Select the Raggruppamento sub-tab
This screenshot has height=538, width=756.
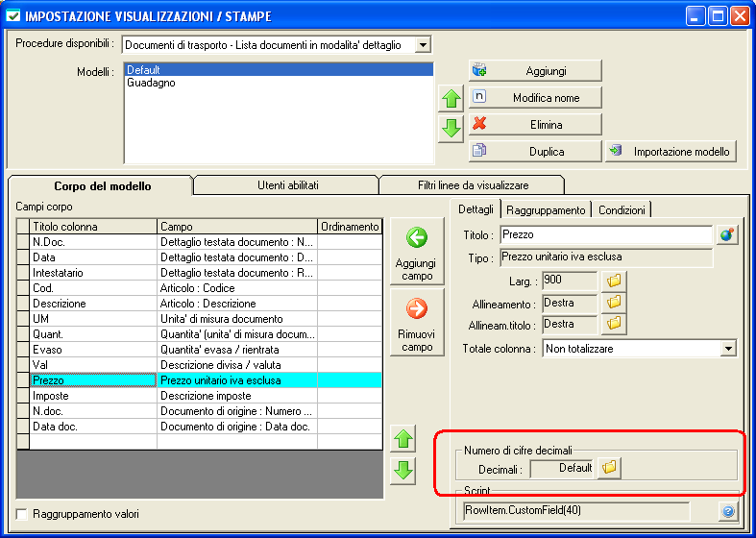(546, 210)
